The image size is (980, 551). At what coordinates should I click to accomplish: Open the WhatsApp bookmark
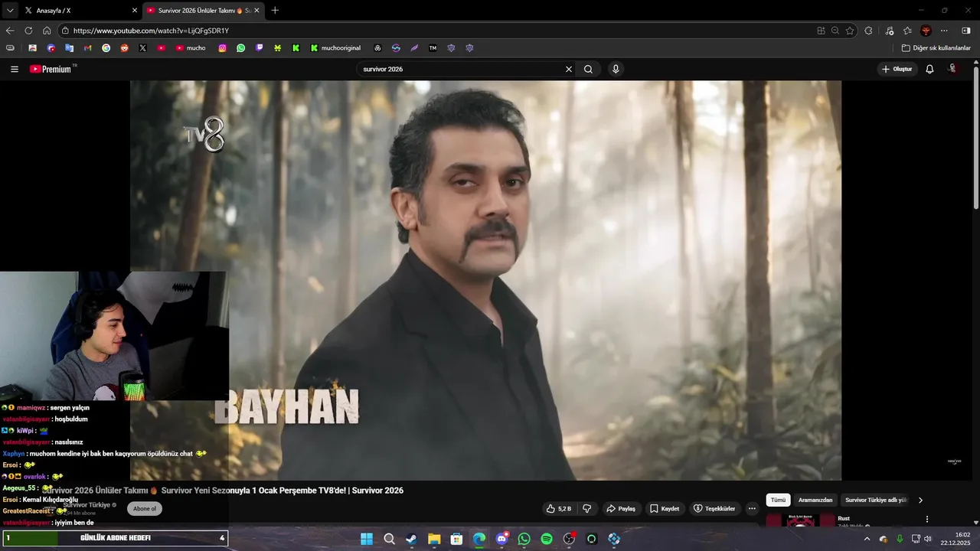[241, 48]
